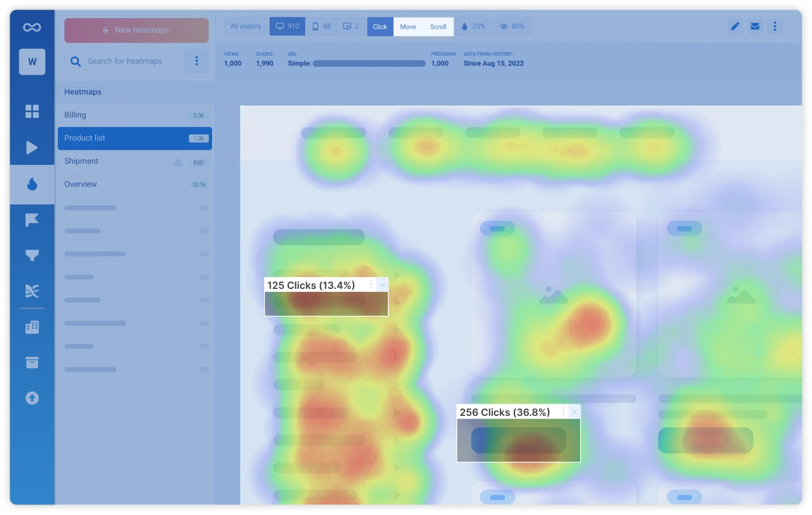Click the New heatmaps button
Screen dimensions: 812x515
[x=136, y=31]
